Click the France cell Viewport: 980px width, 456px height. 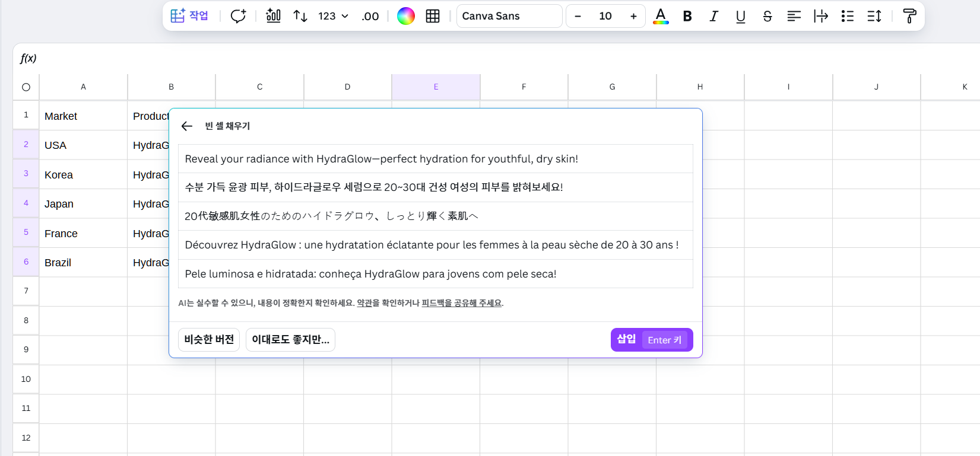(83, 234)
